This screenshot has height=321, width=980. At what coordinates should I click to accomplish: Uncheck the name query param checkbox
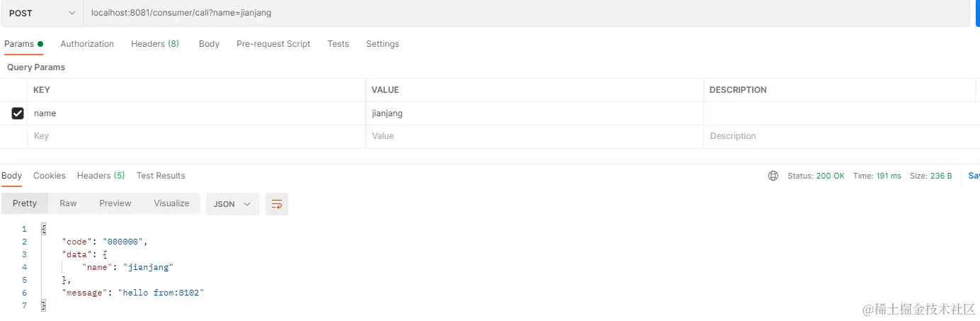(18, 113)
